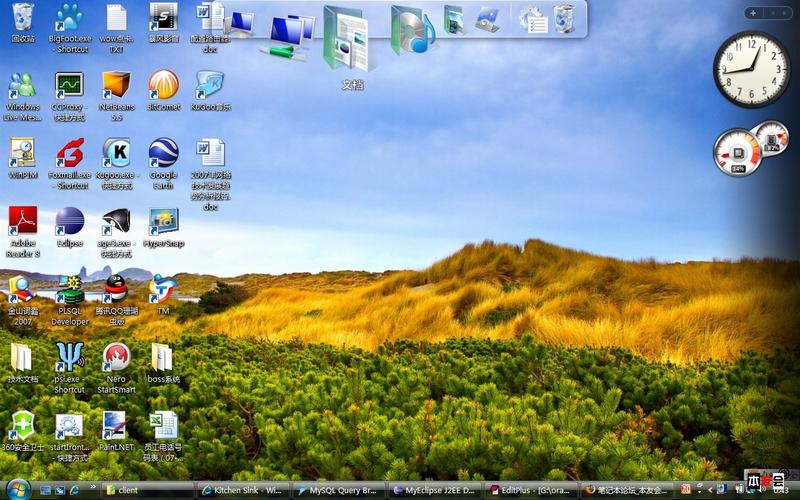
Task: Switch to MyEclipse J2EE taskbar button
Action: (435, 490)
